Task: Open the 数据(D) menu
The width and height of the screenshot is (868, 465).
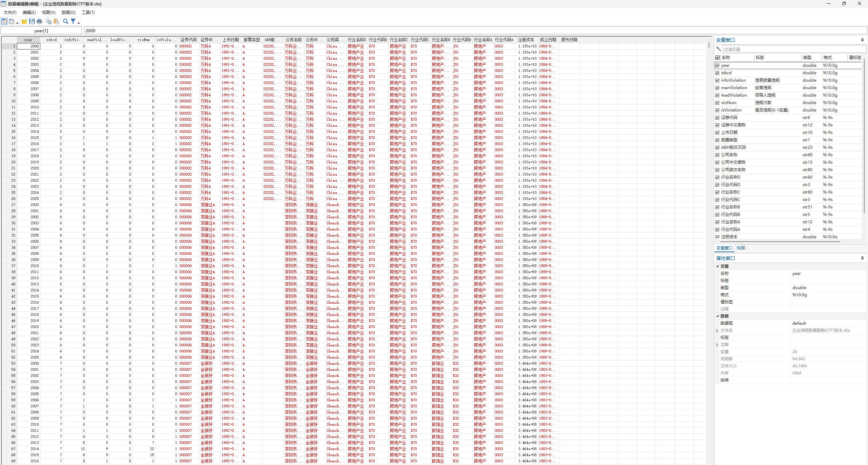Action: [68, 12]
